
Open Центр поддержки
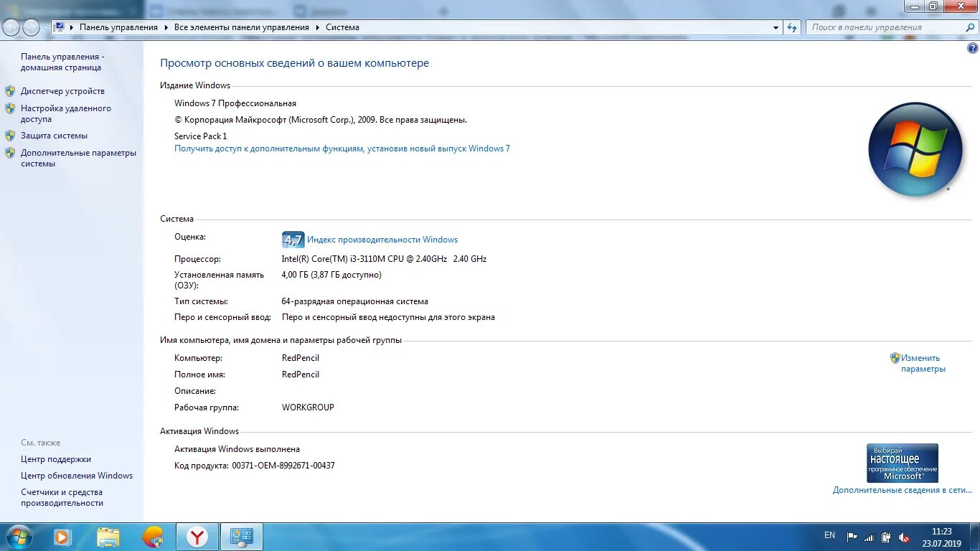(56, 459)
